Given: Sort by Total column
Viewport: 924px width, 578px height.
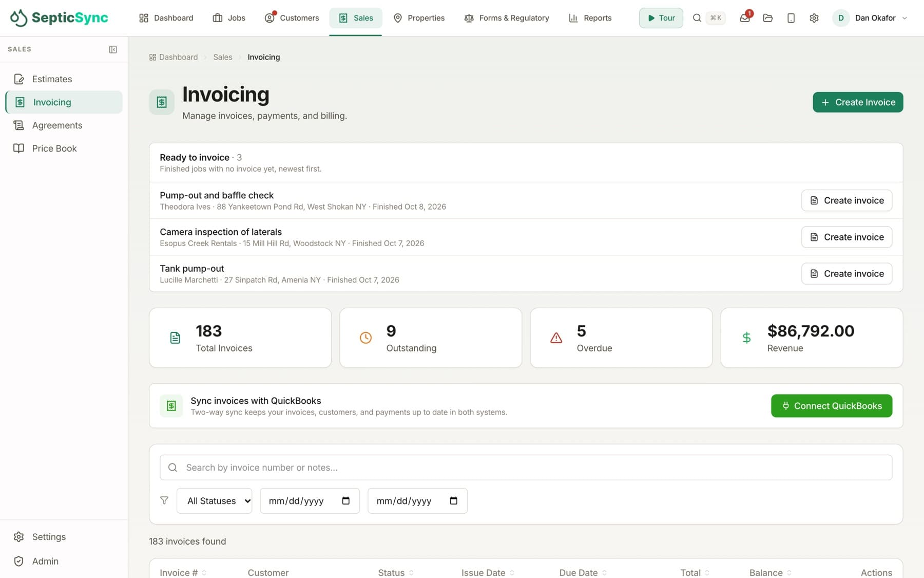Looking at the screenshot, I should pyautogui.click(x=695, y=572).
